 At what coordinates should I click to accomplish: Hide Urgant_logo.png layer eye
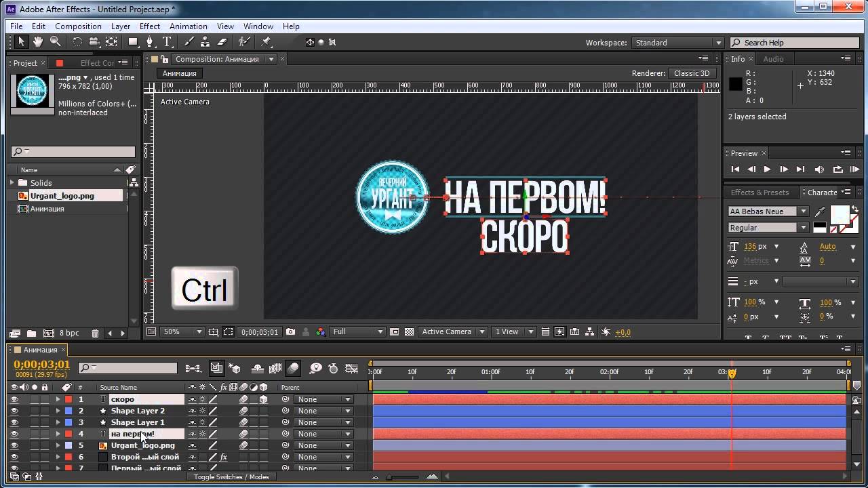14,445
